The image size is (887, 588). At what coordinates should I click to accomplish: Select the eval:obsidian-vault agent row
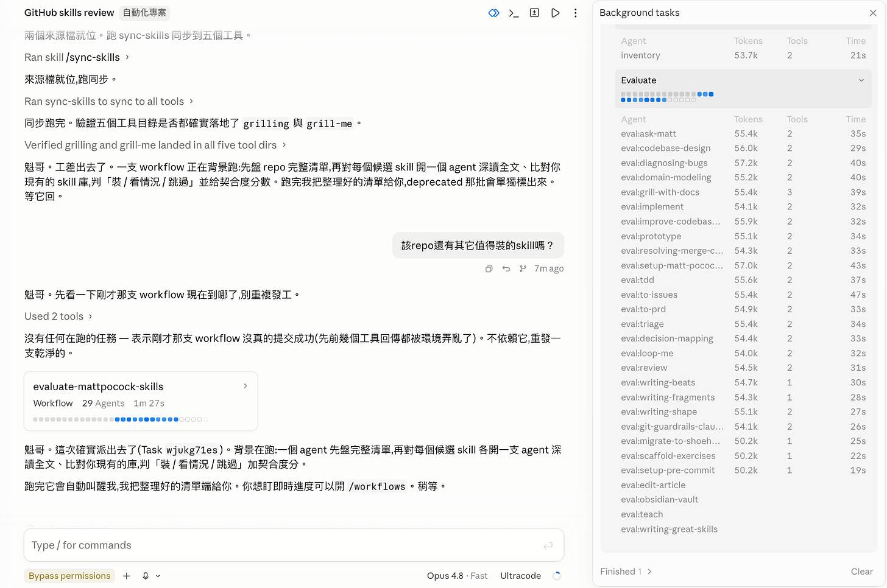click(743, 500)
